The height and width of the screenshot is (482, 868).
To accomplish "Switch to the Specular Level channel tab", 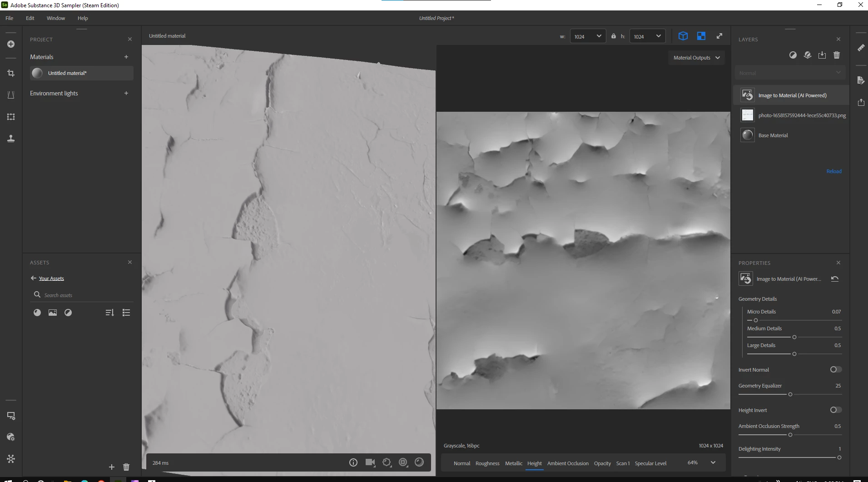I will [650, 463].
